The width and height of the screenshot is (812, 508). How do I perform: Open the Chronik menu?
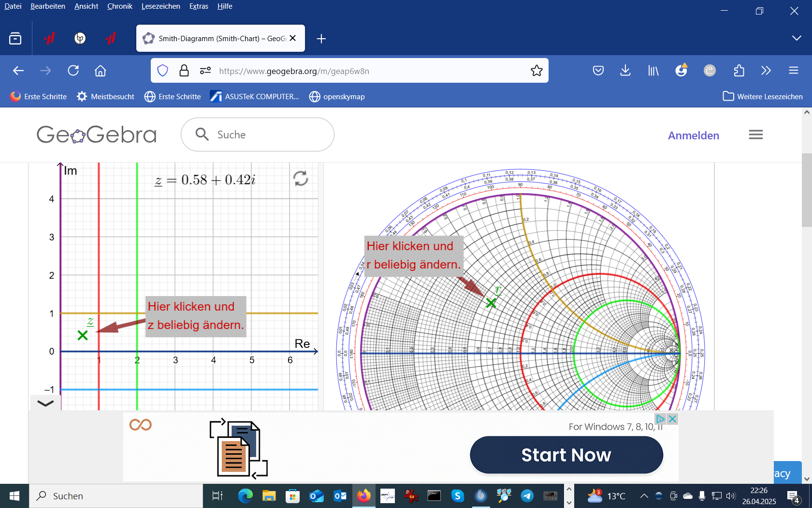(x=120, y=6)
